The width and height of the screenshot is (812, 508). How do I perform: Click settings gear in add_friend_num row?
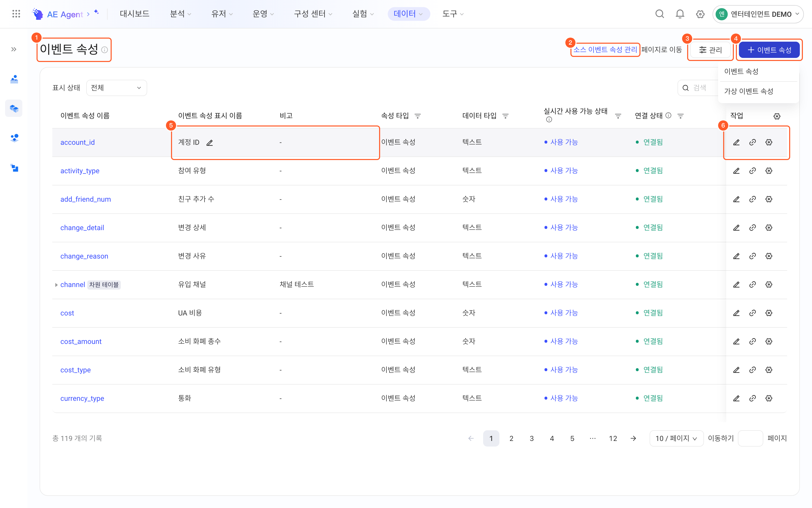pos(769,199)
